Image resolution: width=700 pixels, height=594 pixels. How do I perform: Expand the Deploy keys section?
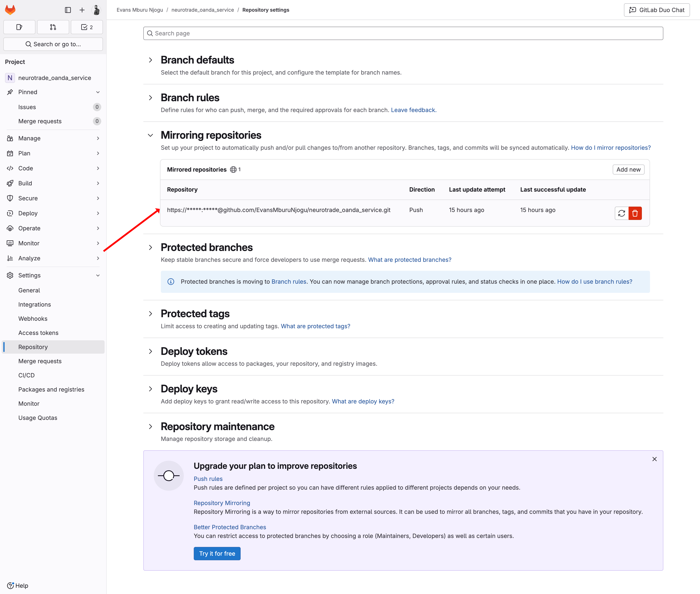coord(151,389)
